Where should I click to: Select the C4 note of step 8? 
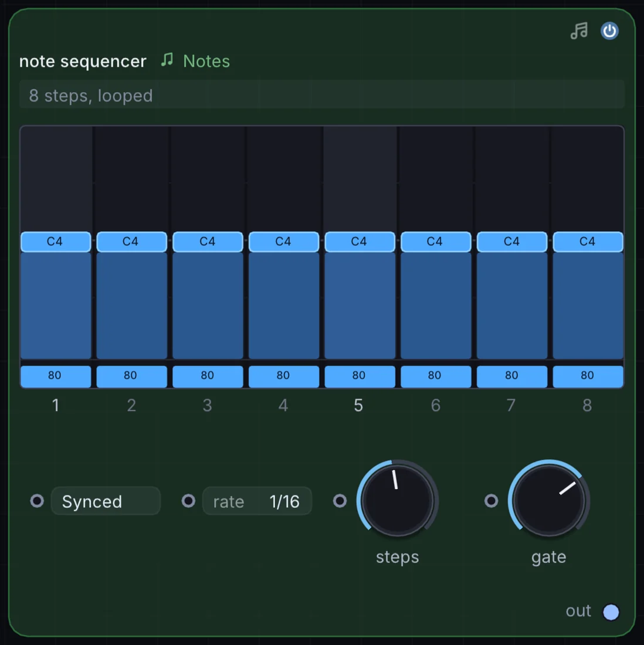(588, 242)
